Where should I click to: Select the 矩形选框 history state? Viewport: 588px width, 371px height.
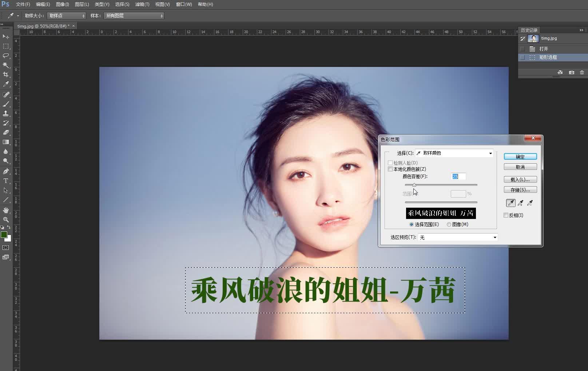click(x=549, y=57)
